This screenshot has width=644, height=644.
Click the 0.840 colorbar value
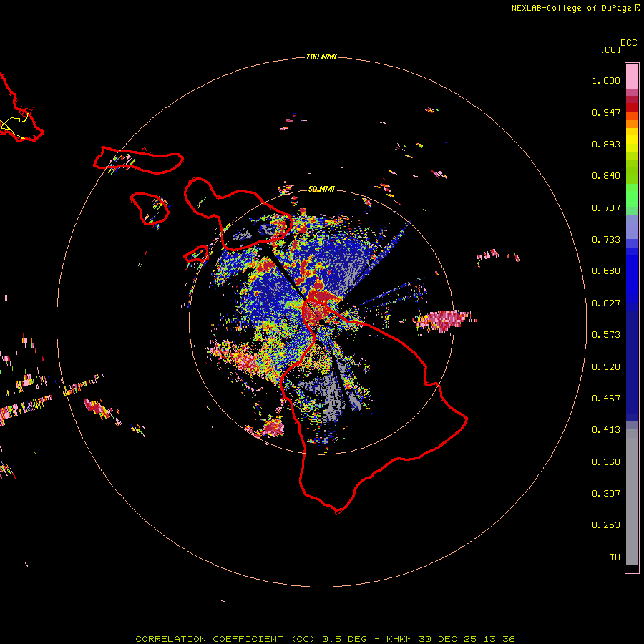coord(606,176)
